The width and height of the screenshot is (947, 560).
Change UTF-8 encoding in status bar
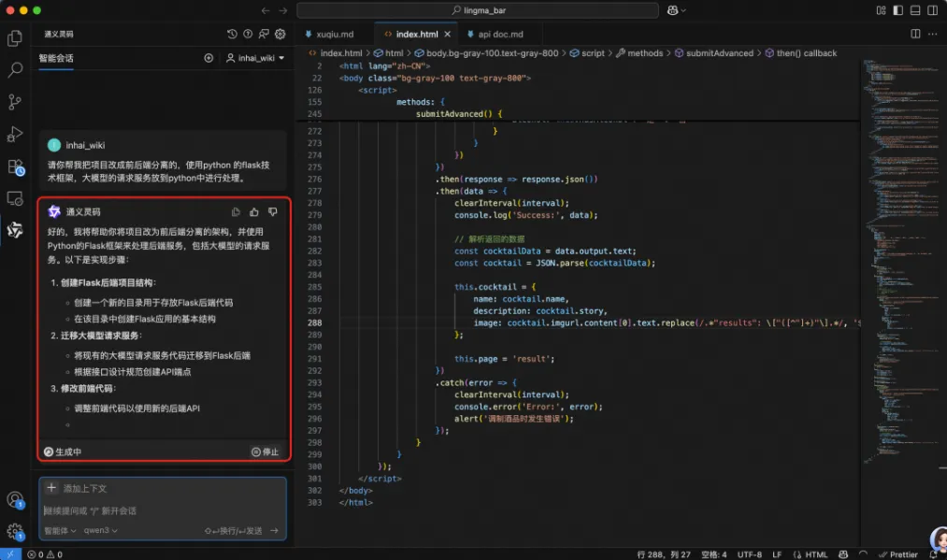pos(750,554)
